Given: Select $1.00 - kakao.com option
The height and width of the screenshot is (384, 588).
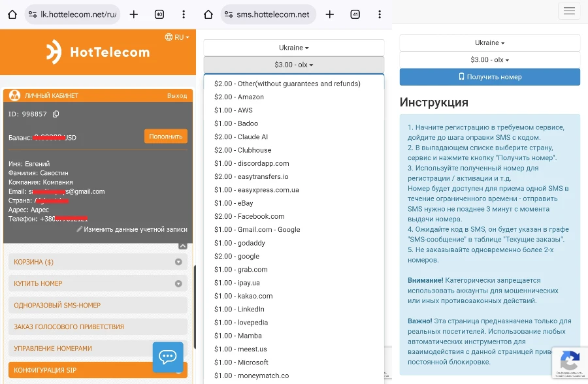Looking at the screenshot, I should pos(294,296).
